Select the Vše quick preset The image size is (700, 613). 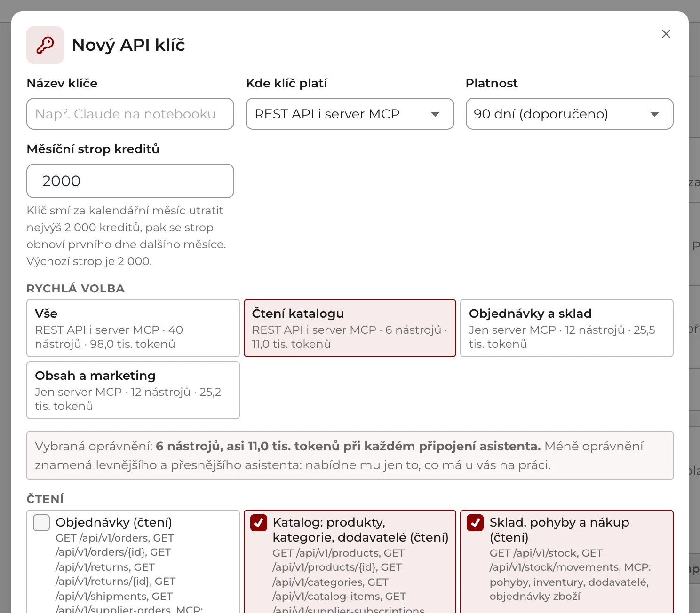(133, 328)
